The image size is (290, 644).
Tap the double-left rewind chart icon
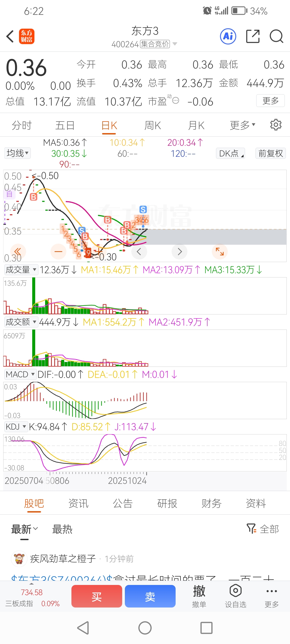pyautogui.click(x=18, y=252)
